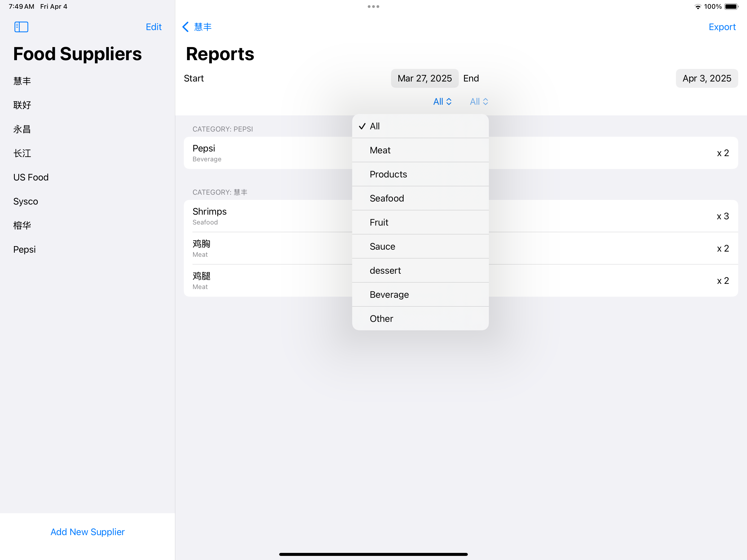The image size is (747, 560).
Task: Open the Pepsi Beverage report row
Action: 461,153
